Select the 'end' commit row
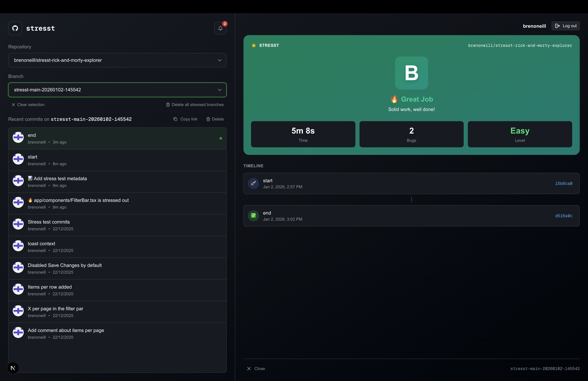Viewport: 588px width, 381px height. coord(117,139)
